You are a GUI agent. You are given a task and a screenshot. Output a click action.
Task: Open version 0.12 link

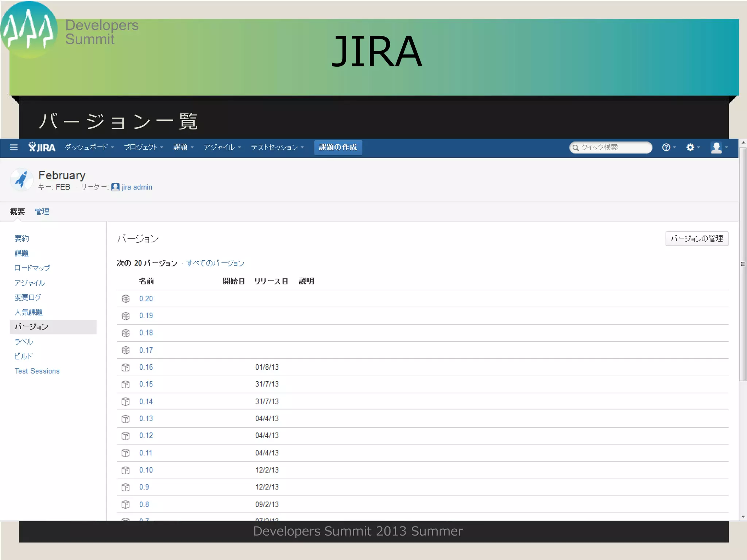click(146, 436)
